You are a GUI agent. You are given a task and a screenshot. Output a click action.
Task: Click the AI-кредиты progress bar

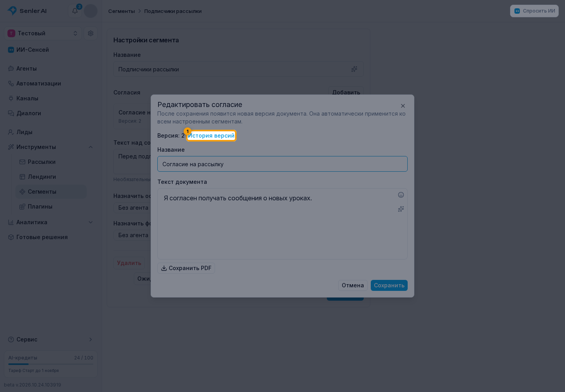tap(51, 364)
